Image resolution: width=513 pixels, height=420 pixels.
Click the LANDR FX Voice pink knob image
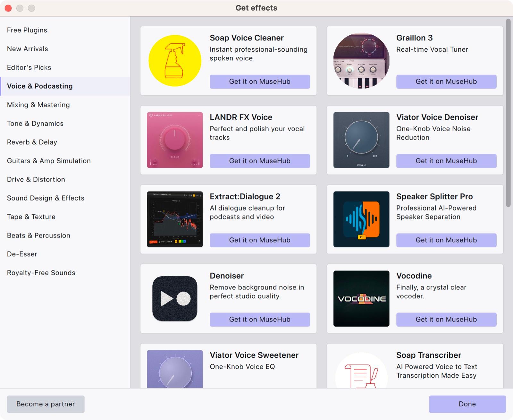pyautogui.click(x=175, y=140)
